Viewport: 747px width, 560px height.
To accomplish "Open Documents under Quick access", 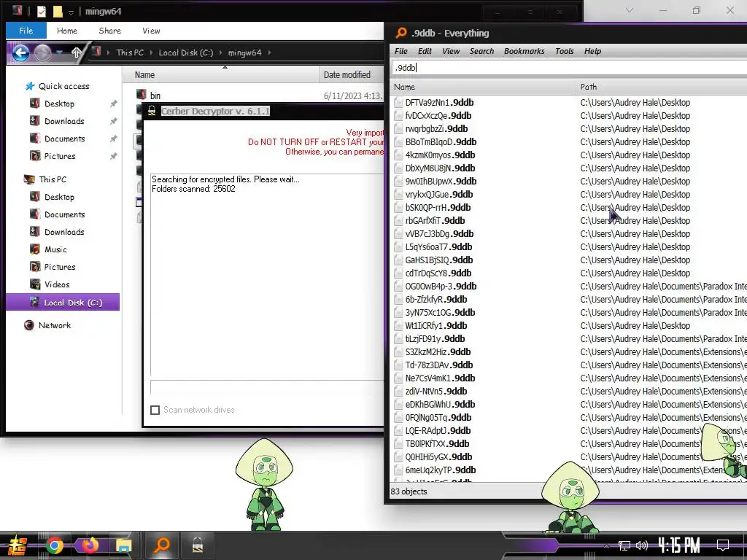I will [65, 139].
